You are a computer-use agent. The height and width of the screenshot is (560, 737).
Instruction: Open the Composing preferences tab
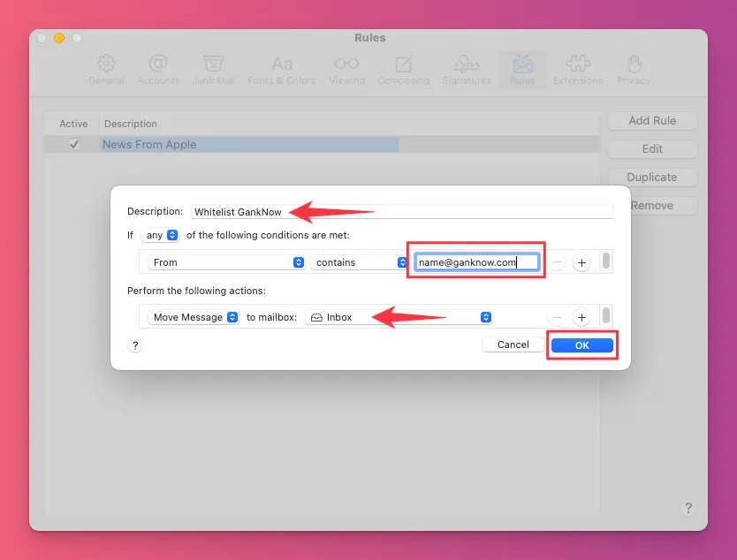click(404, 70)
